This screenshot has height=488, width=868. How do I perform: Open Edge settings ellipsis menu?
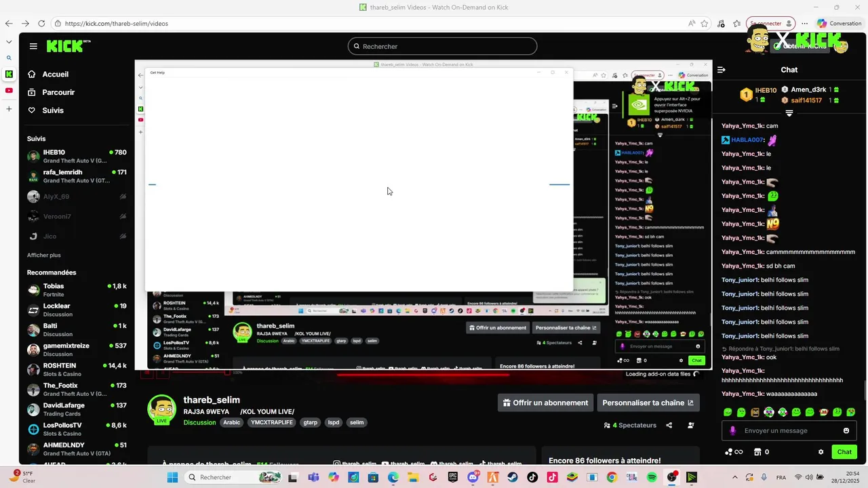tap(804, 23)
